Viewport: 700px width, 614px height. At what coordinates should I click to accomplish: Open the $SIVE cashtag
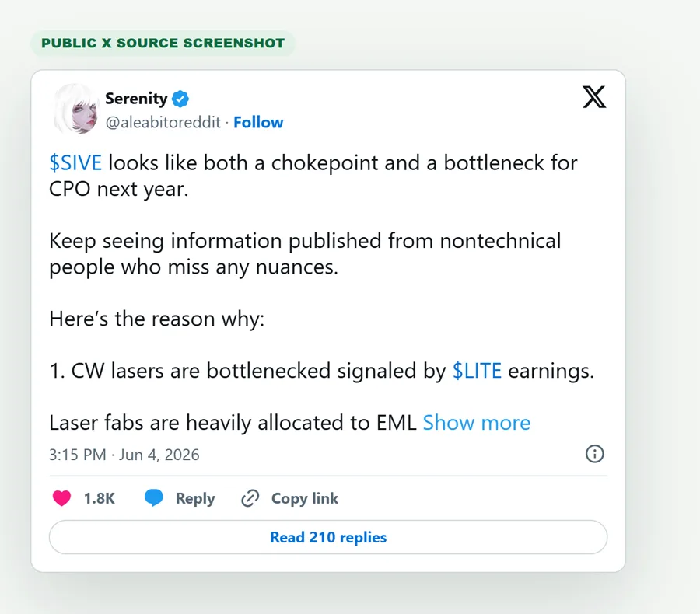75,163
